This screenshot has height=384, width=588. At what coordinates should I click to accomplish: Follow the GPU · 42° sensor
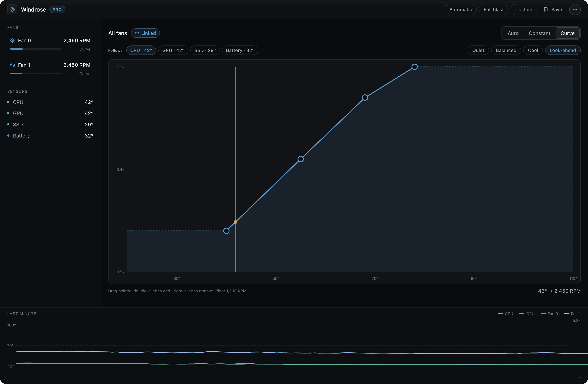[173, 50]
